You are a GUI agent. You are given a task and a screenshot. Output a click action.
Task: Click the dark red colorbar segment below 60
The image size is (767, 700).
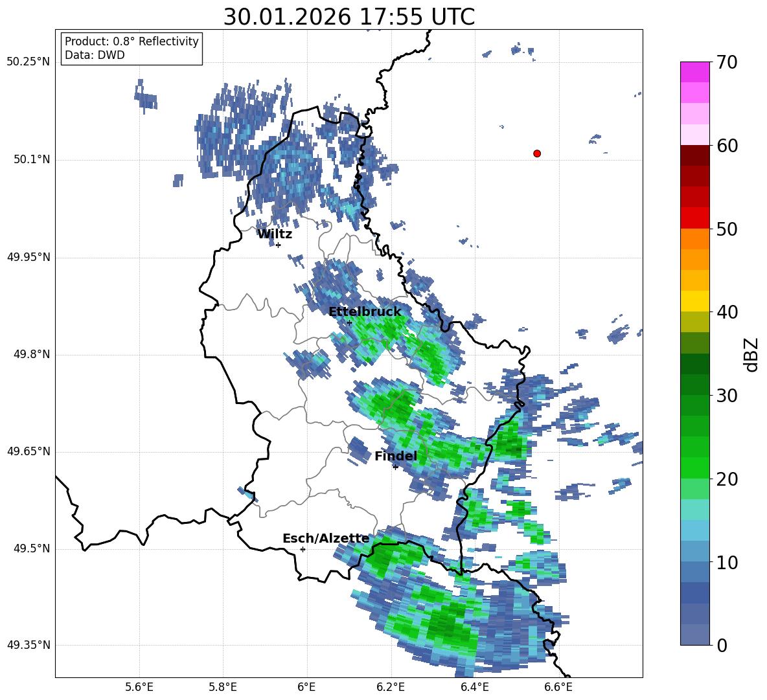click(694, 155)
